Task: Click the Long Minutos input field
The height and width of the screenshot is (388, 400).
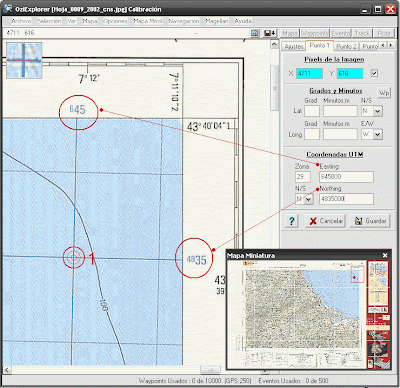Action: point(340,134)
